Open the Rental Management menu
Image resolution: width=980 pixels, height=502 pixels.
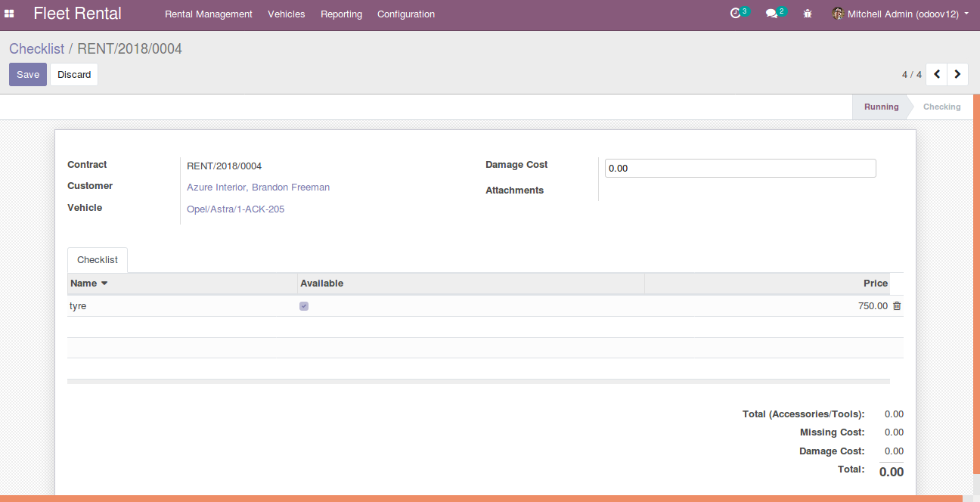tap(209, 14)
